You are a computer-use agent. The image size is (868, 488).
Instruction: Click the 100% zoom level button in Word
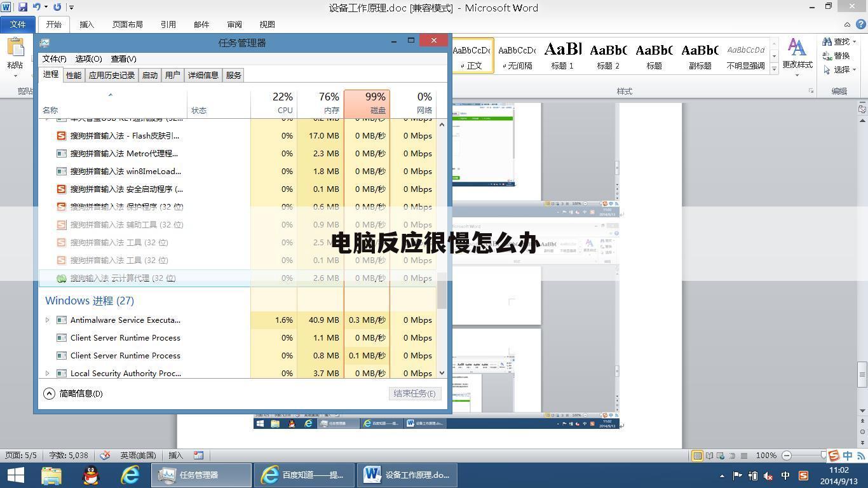click(766, 456)
